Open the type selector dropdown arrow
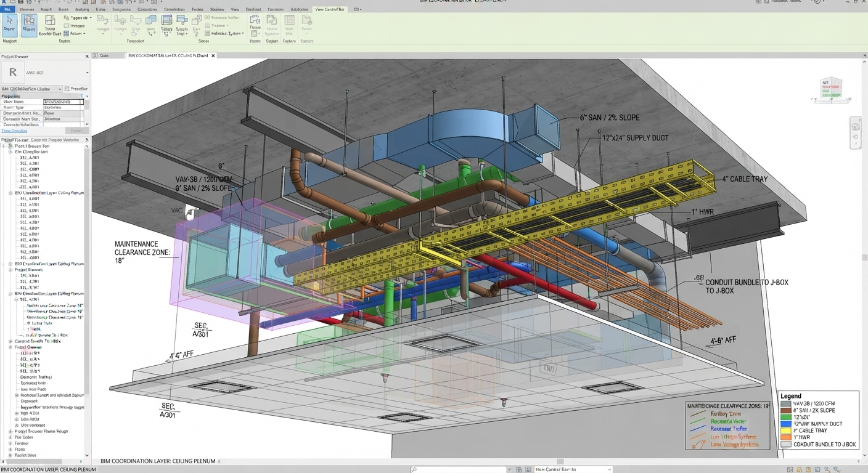 coord(87,73)
